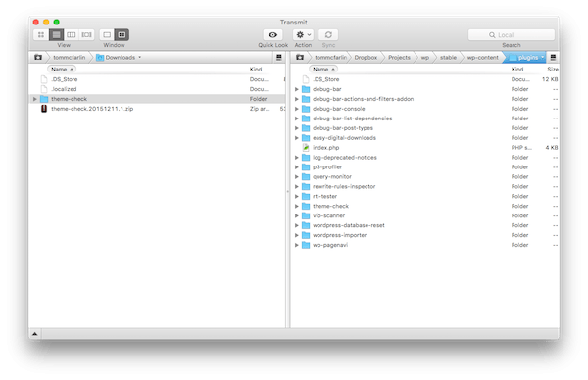Screen dimensions: 588x380
Task: Sort left pane by Name column
Action: pos(62,69)
